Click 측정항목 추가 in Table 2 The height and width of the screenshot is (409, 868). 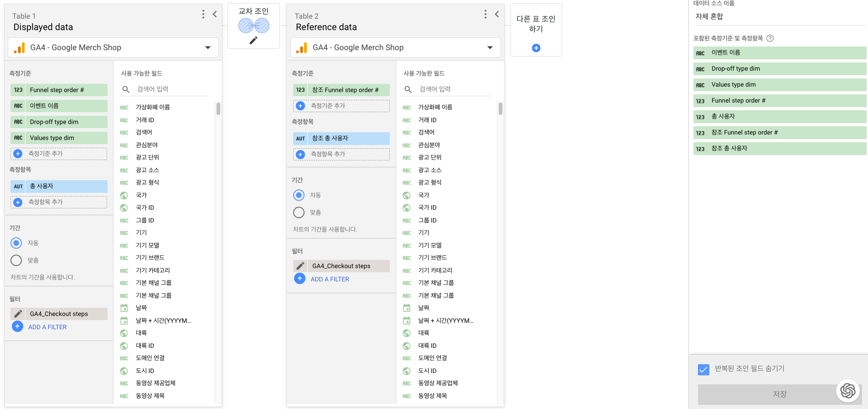click(341, 154)
